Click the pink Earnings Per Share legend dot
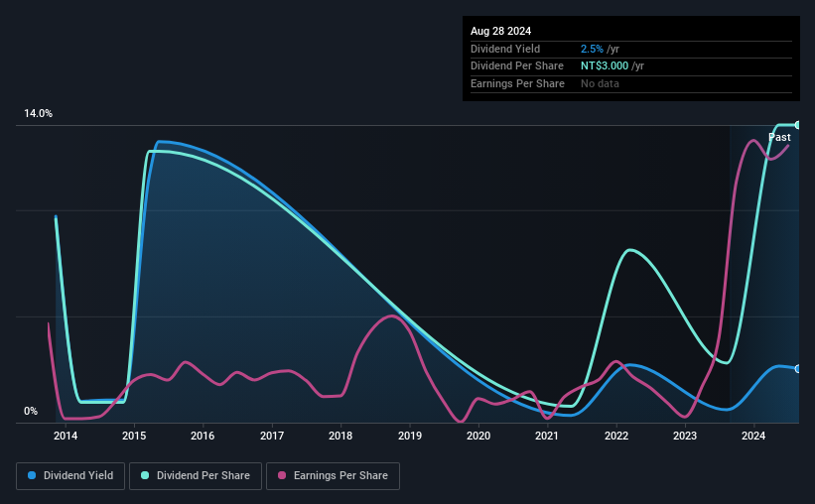This screenshot has height=504, width=815. click(282, 475)
